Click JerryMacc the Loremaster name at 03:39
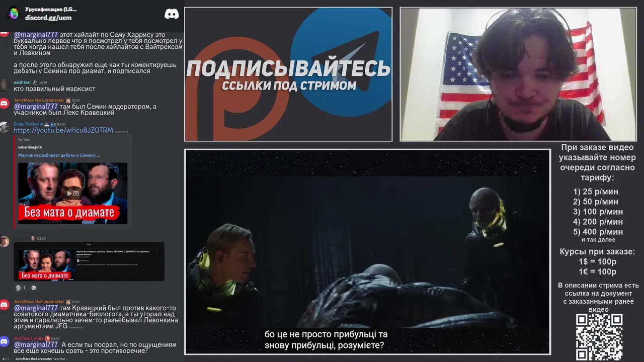 [39, 100]
